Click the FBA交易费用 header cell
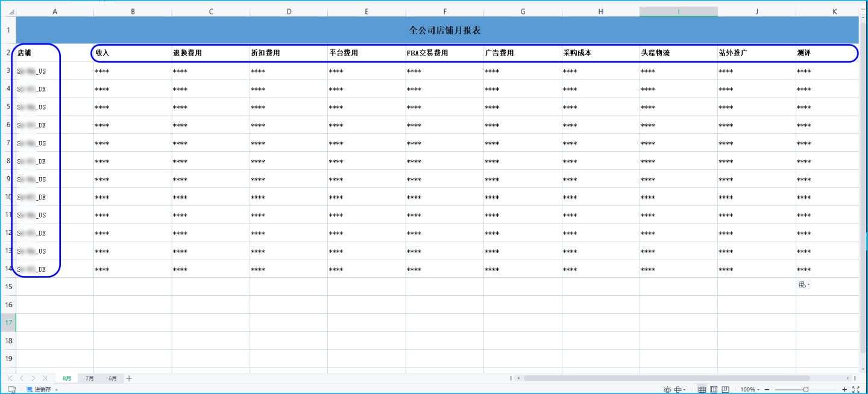868x394 pixels. pos(444,53)
